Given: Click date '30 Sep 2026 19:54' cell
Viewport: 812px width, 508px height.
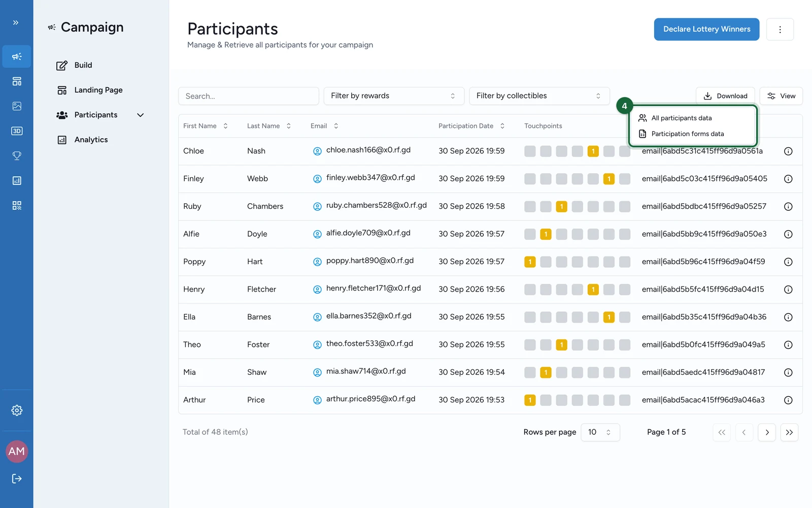Looking at the screenshot, I should tap(471, 372).
